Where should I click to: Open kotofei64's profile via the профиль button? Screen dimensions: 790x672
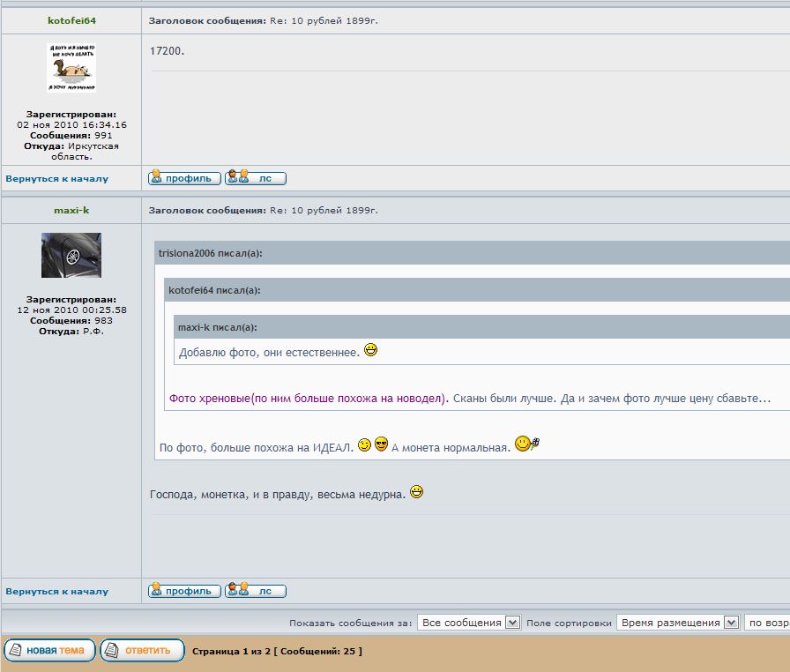(184, 178)
